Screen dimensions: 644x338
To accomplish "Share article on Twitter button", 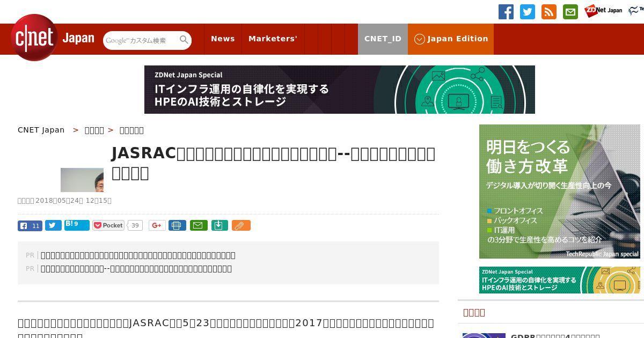I will click(53, 226).
